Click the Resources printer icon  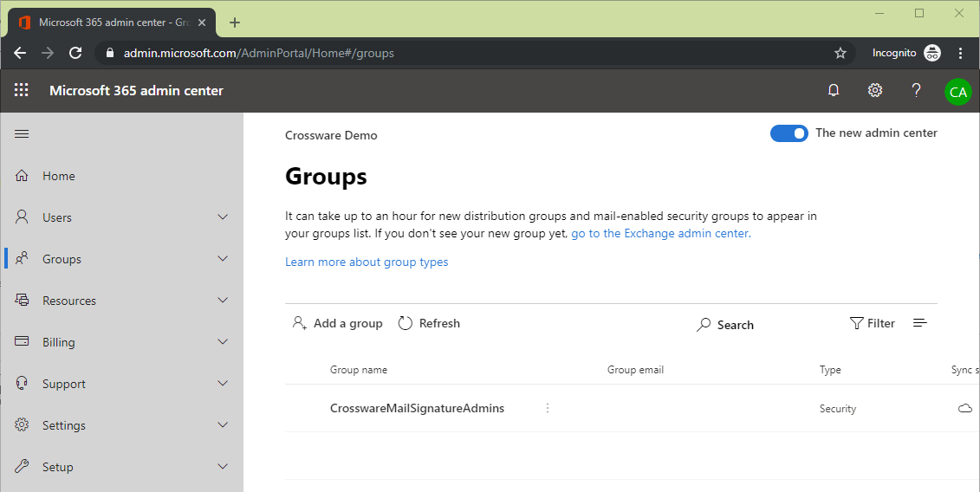(x=22, y=300)
